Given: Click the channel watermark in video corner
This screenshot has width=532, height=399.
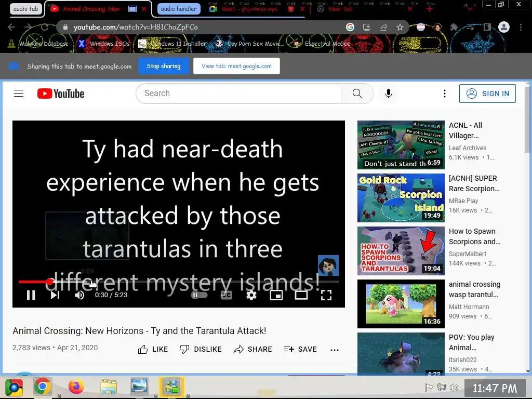Looking at the screenshot, I should click(328, 265).
